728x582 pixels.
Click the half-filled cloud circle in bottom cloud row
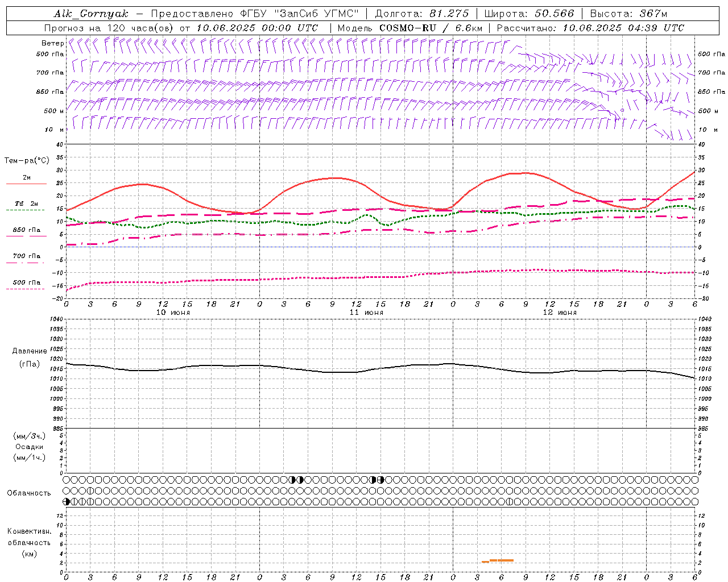click(67, 502)
